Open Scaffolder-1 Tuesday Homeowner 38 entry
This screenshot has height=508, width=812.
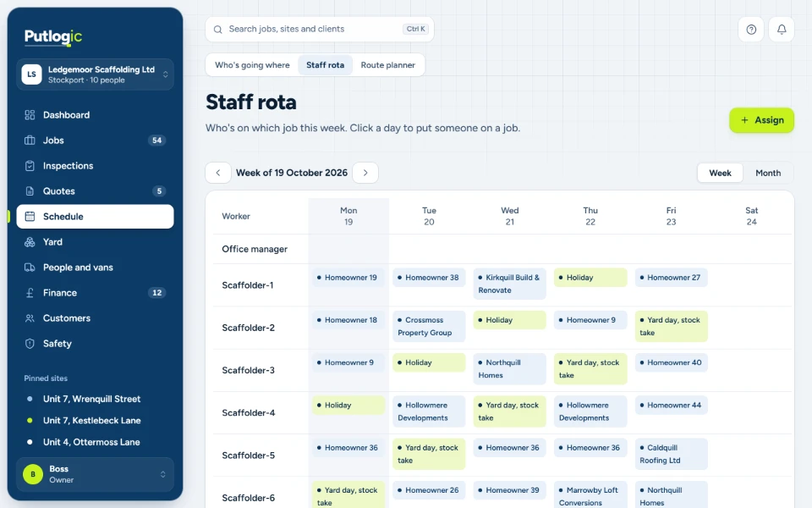(429, 278)
